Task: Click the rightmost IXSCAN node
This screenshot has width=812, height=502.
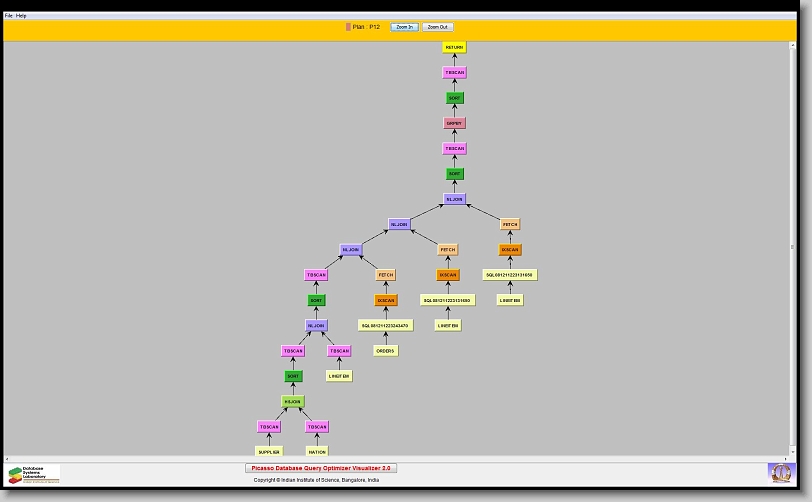Action: (x=510, y=250)
